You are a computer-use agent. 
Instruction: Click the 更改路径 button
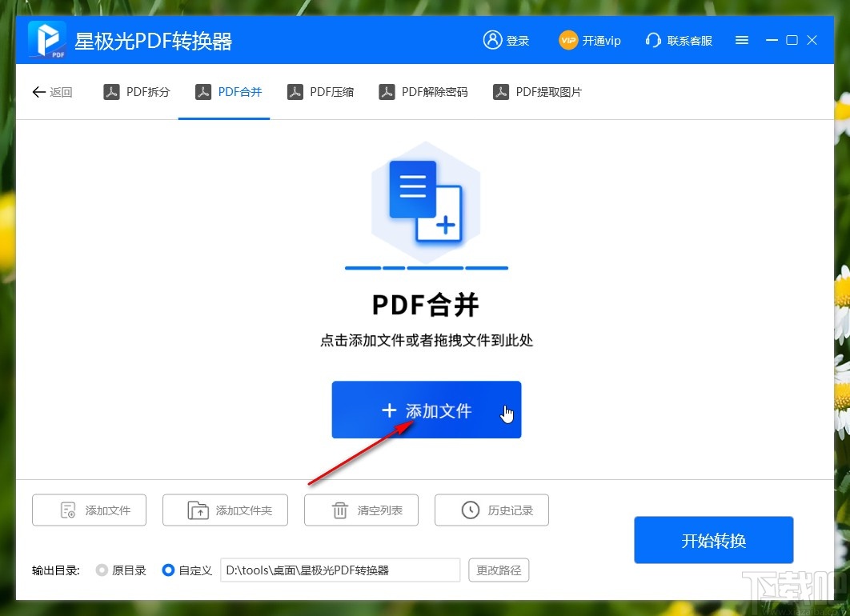click(x=499, y=570)
